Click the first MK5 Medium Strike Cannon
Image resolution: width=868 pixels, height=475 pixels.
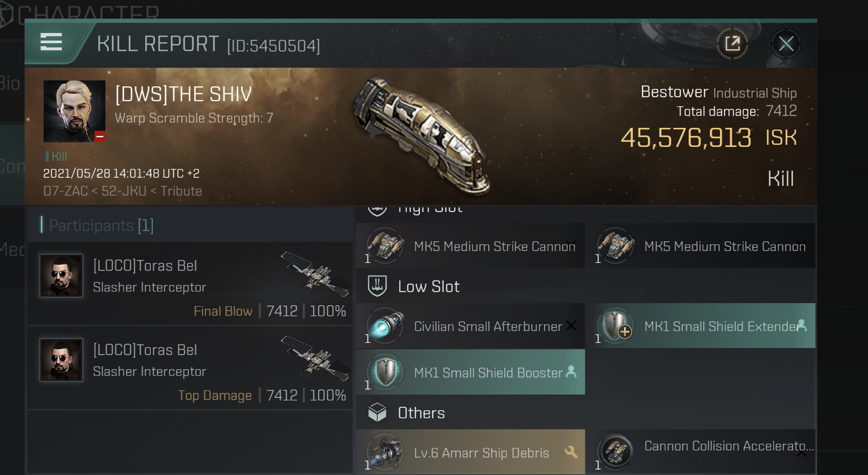point(470,246)
